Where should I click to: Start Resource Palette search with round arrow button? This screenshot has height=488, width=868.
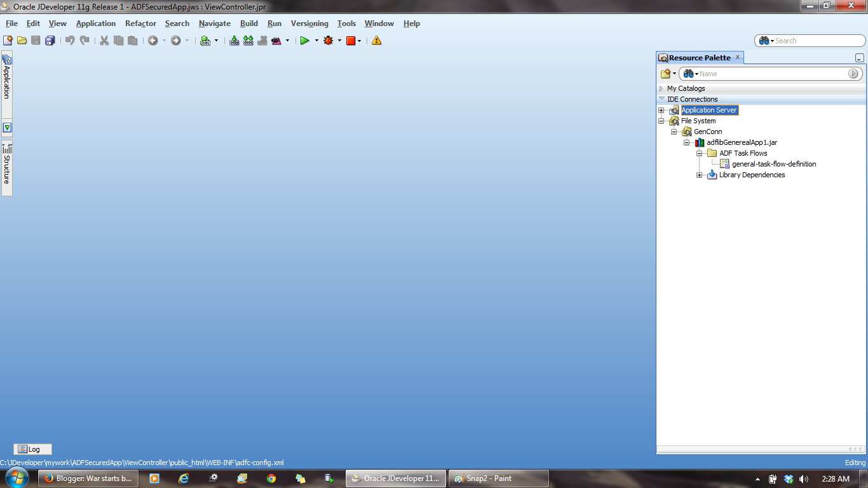tap(853, 74)
